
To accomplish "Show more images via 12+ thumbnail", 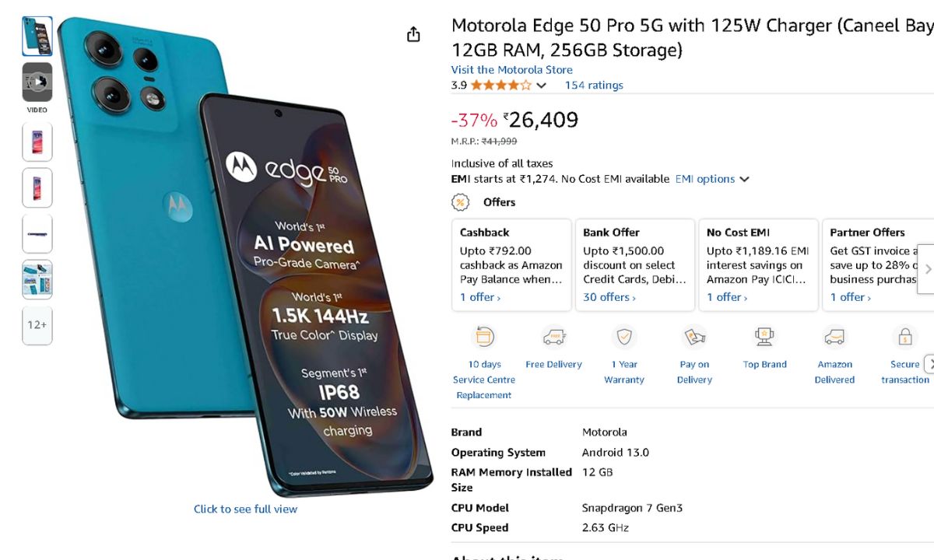I will point(37,325).
